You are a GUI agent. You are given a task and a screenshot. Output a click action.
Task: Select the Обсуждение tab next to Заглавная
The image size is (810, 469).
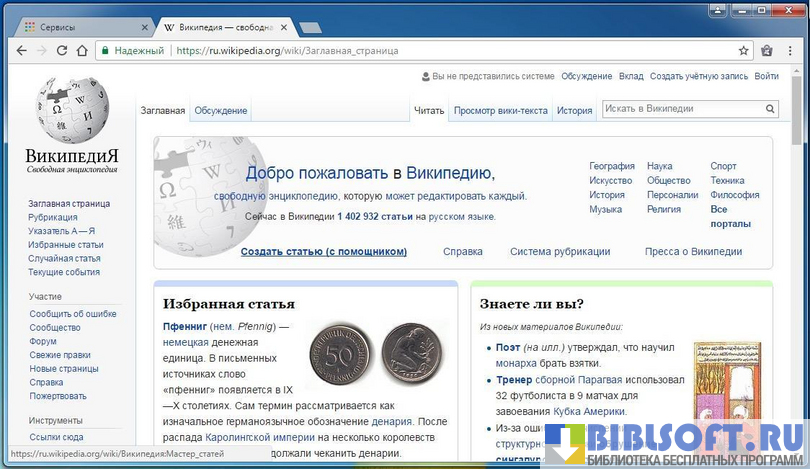(221, 111)
